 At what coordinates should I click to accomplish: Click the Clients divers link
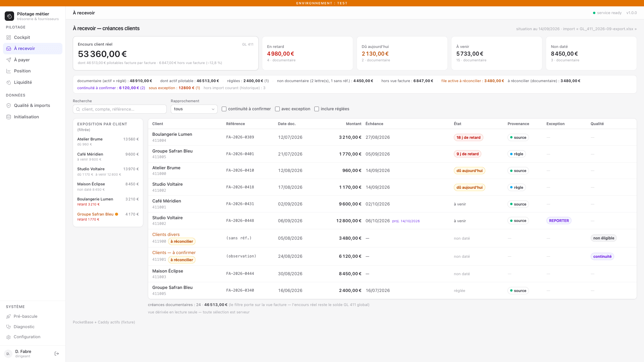click(x=166, y=235)
